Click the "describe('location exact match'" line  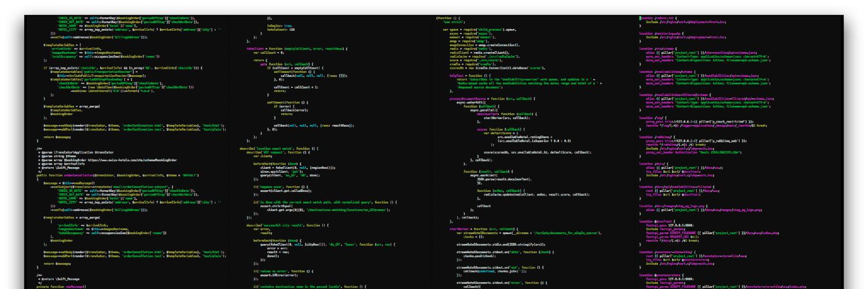(x=279, y=149)
